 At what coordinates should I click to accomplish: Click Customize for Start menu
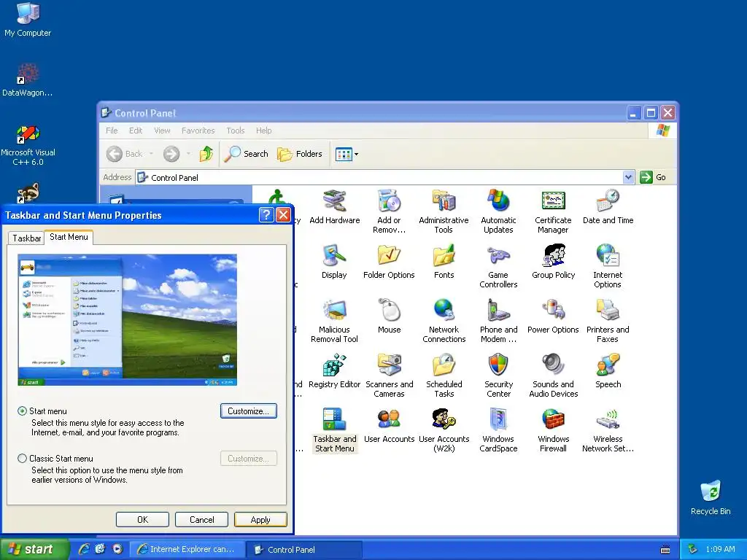click(x=248, y=411)
